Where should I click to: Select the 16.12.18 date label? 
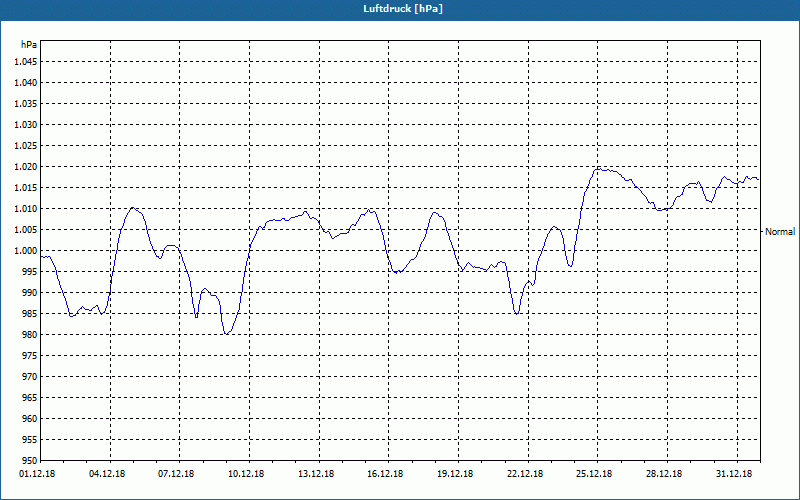[385, 474]
